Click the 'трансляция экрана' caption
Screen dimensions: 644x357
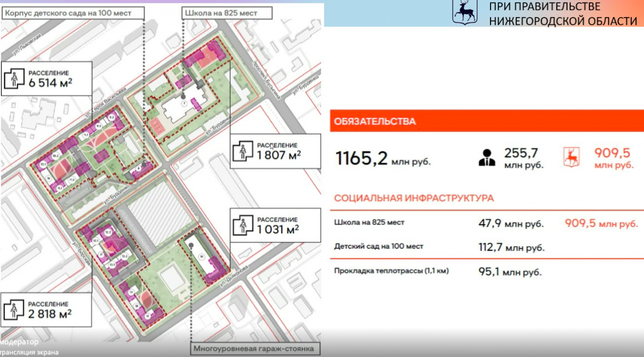30,353
